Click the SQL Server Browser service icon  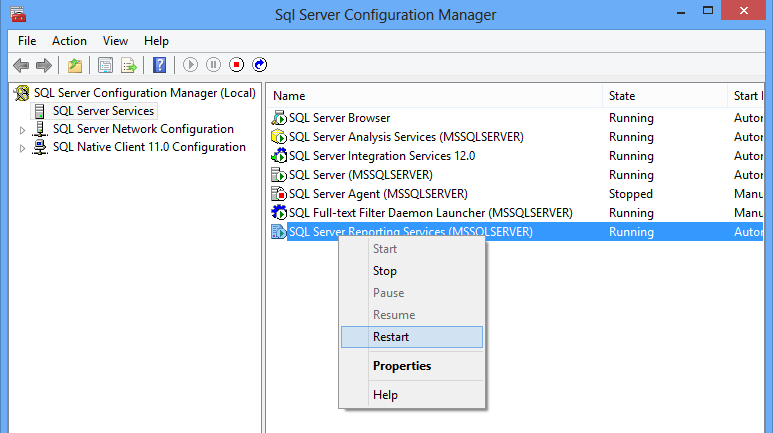click(279, 118)
